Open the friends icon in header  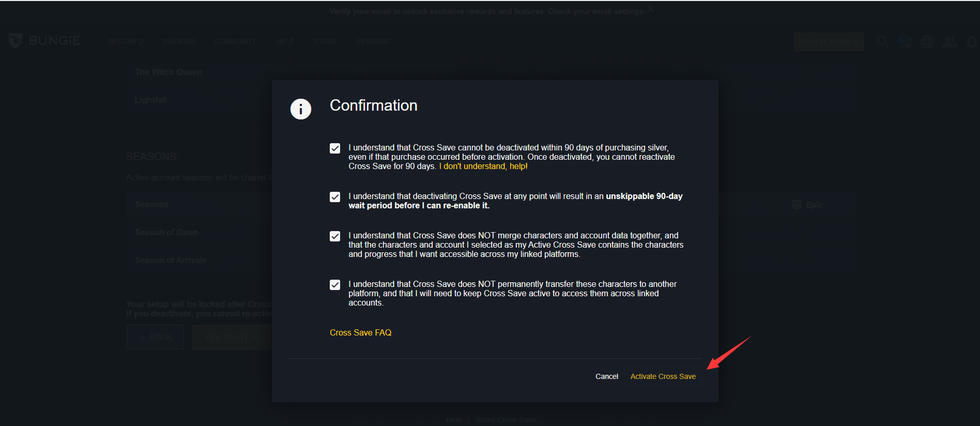coord(949,42)
